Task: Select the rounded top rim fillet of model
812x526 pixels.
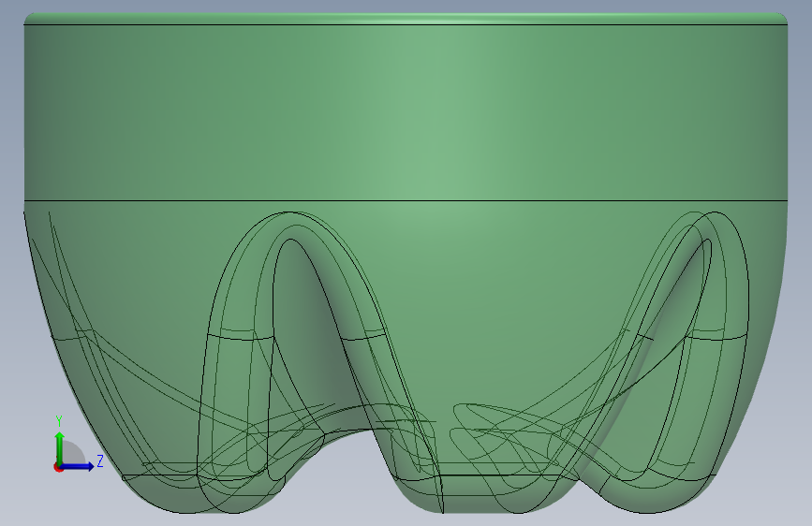Action: 406,18
